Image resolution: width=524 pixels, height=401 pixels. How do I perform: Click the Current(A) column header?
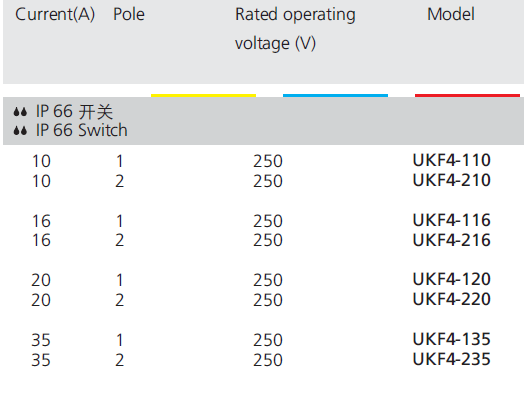pos(55,14)
